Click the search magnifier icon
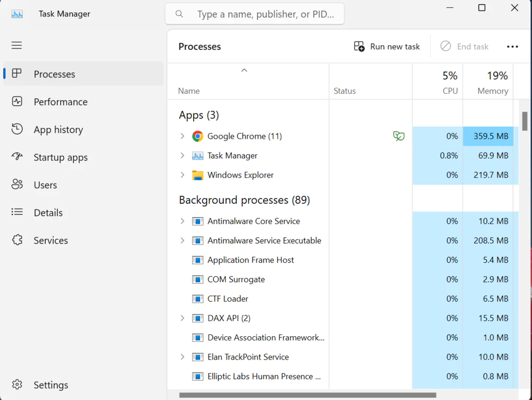532x400 pixels. pos(179,14)
